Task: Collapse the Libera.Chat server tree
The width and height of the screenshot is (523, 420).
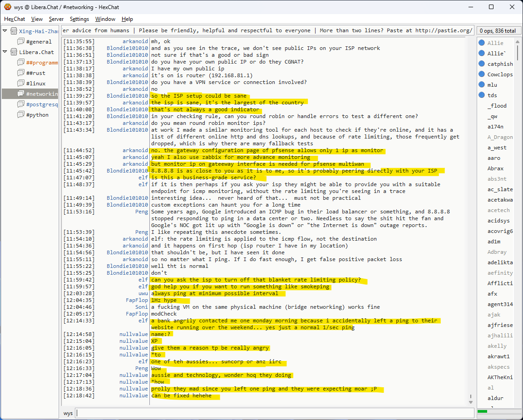Action: [5, 52]
